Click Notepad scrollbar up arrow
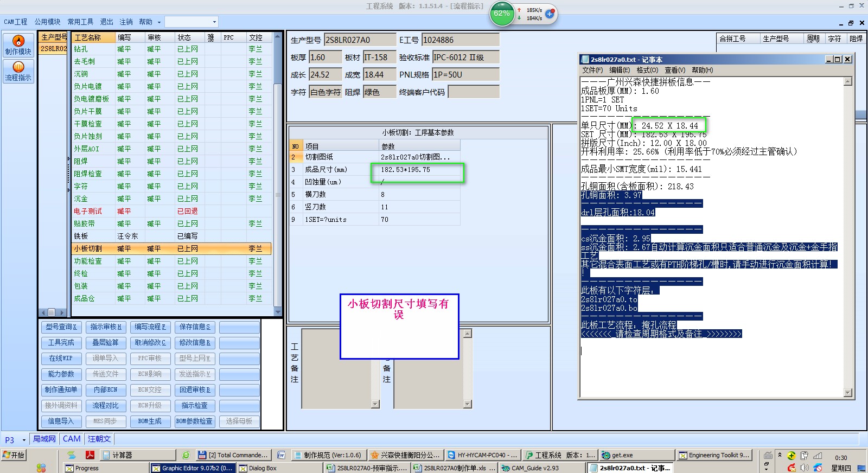Screen dimensions: 868x473 point(848,81)
